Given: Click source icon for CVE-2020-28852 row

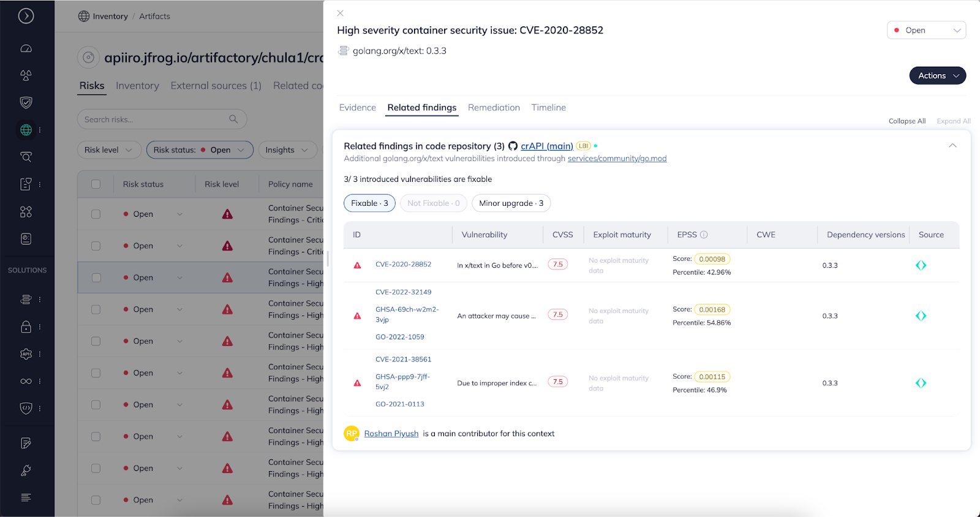Looking at the screenshot, I should [x=921, y=265].
